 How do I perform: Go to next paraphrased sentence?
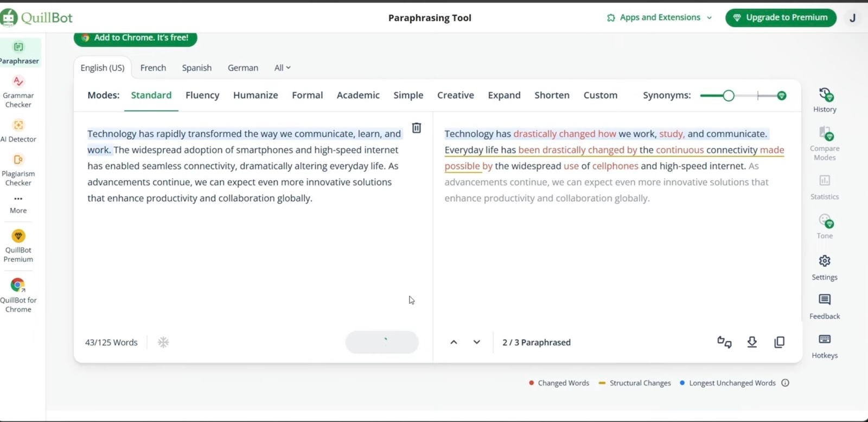click(477, 342)
